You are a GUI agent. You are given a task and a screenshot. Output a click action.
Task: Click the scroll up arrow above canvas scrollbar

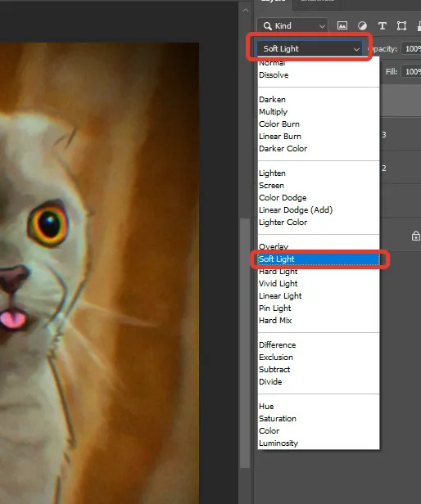click(x=246, y=10)
